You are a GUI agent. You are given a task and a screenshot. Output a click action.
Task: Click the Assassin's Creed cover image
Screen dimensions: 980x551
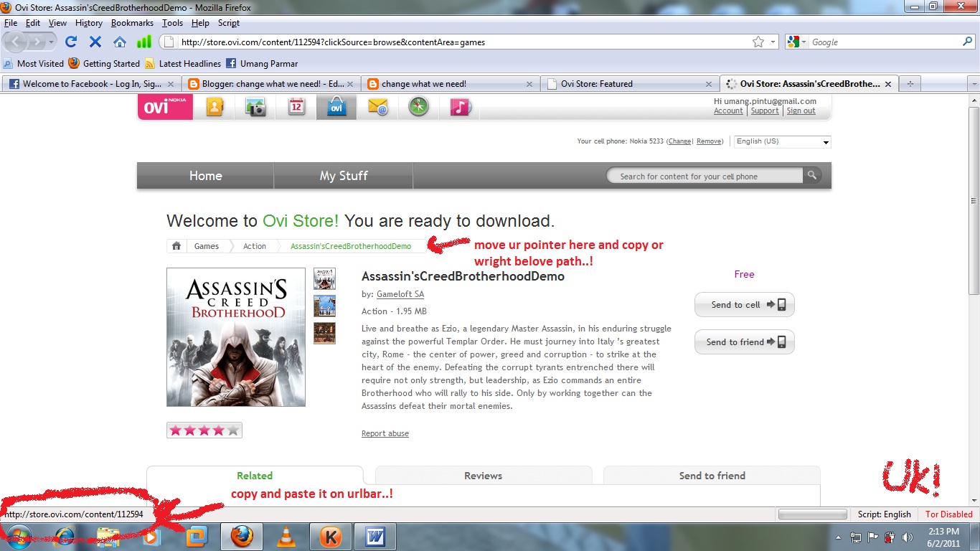point(236,337)
